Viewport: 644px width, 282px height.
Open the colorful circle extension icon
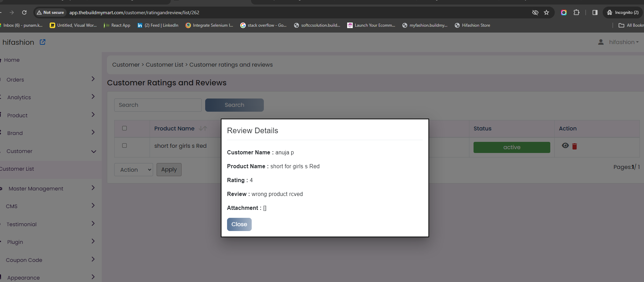[564, 12]
